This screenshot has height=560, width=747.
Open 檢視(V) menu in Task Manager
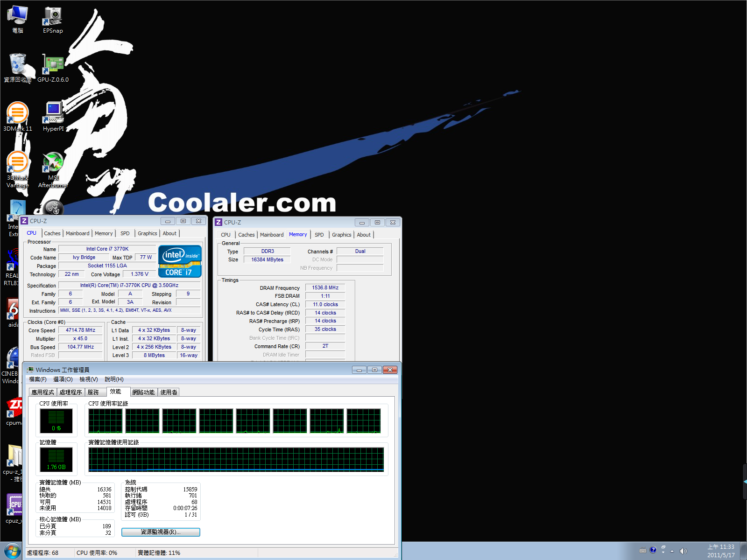point(89,379)
